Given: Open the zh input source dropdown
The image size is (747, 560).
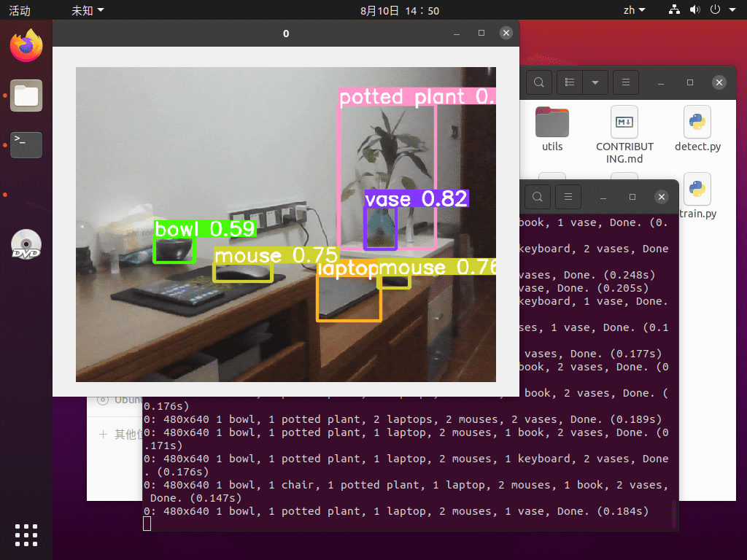Looking at the screenshot, I should tap(634, 10).
